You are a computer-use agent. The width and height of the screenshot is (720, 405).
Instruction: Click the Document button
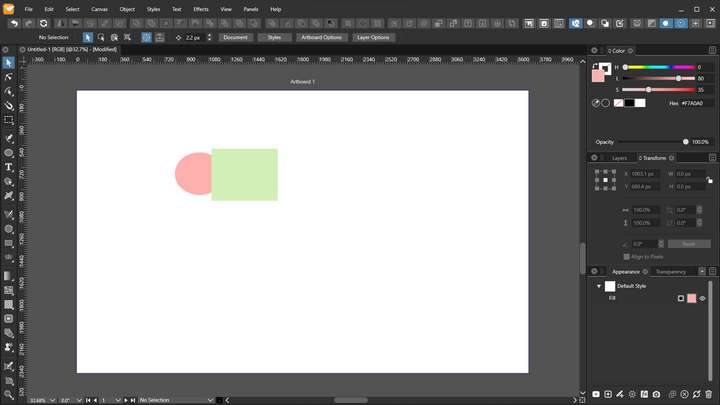(236, 38)
